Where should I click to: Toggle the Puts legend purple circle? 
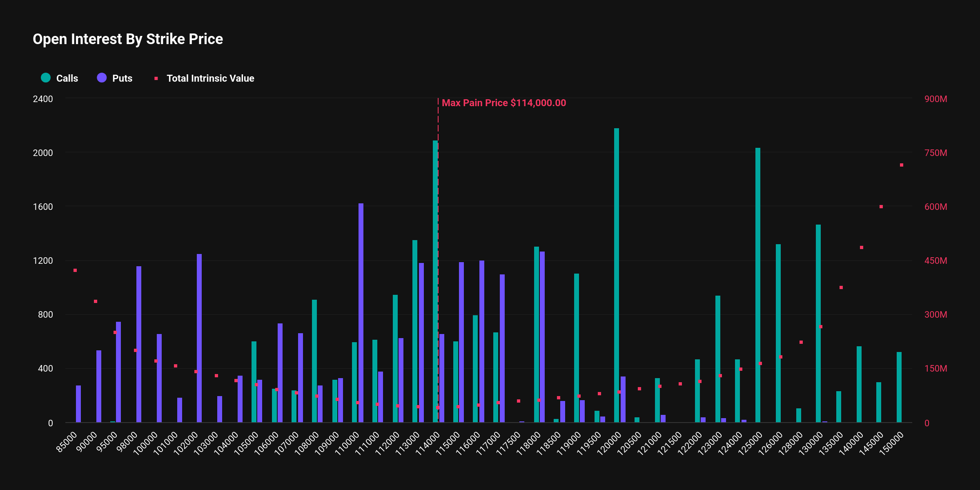pos(102,78)
